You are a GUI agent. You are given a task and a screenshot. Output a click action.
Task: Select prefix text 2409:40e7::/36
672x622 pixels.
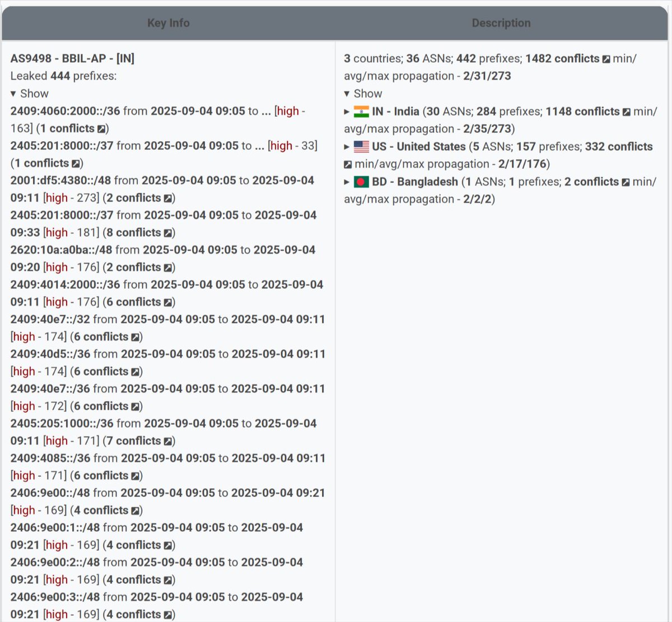click(50, 389)
